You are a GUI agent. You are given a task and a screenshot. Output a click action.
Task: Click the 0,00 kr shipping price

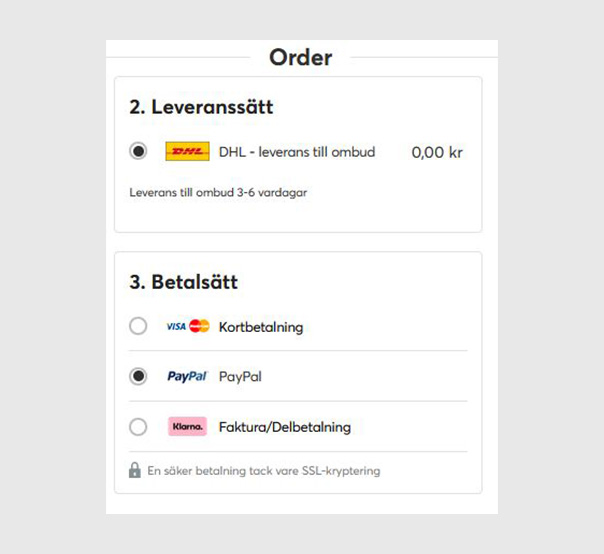coord(437,152)
